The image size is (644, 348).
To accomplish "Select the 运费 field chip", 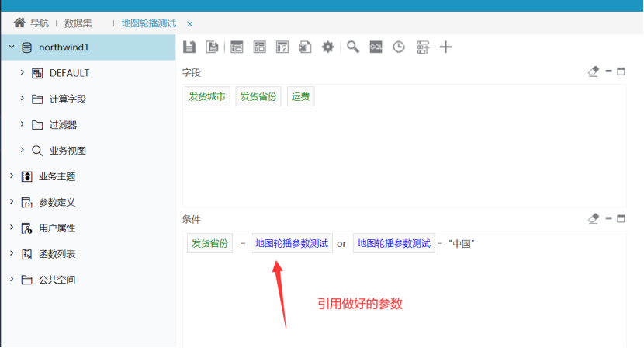I will [300, 96].
